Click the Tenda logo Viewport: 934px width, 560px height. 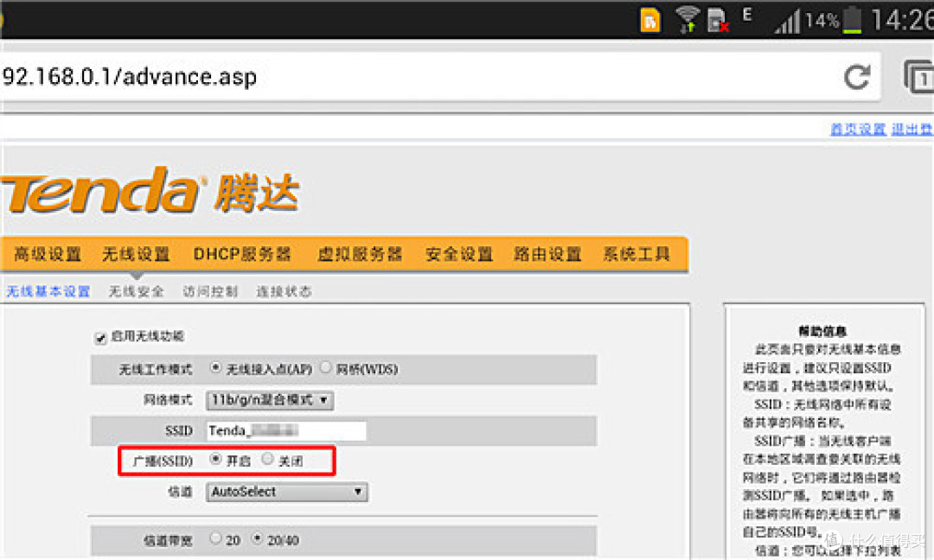150,190
